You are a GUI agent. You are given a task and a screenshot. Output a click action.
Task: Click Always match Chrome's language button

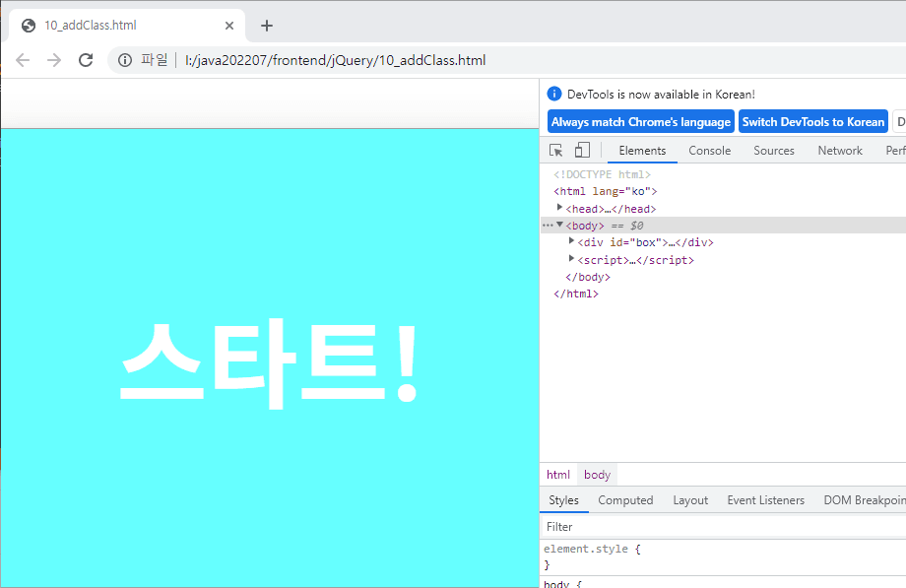[641, 122]
